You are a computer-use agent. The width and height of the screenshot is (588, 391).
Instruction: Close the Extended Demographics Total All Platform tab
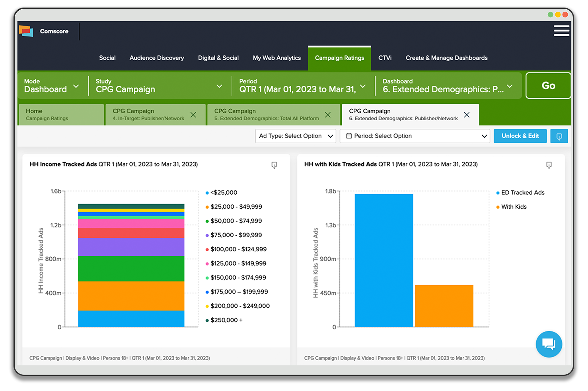328,115
